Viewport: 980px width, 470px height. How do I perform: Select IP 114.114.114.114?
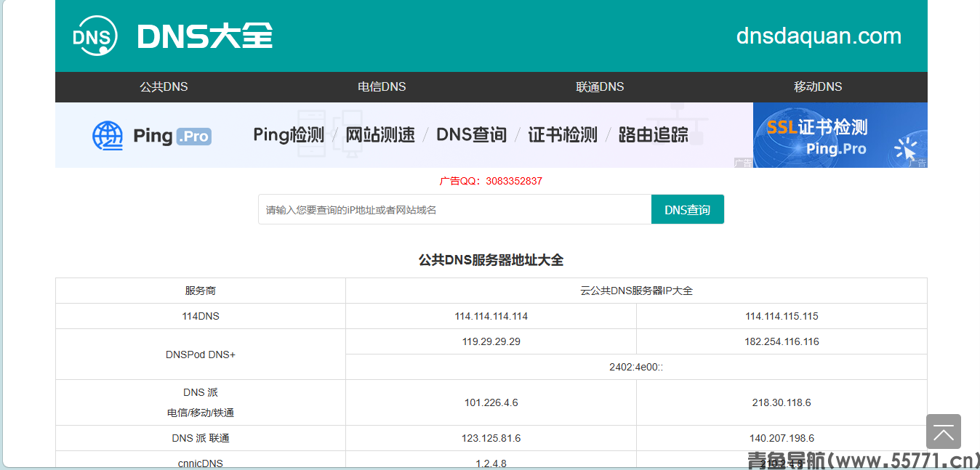click(491, 316)
